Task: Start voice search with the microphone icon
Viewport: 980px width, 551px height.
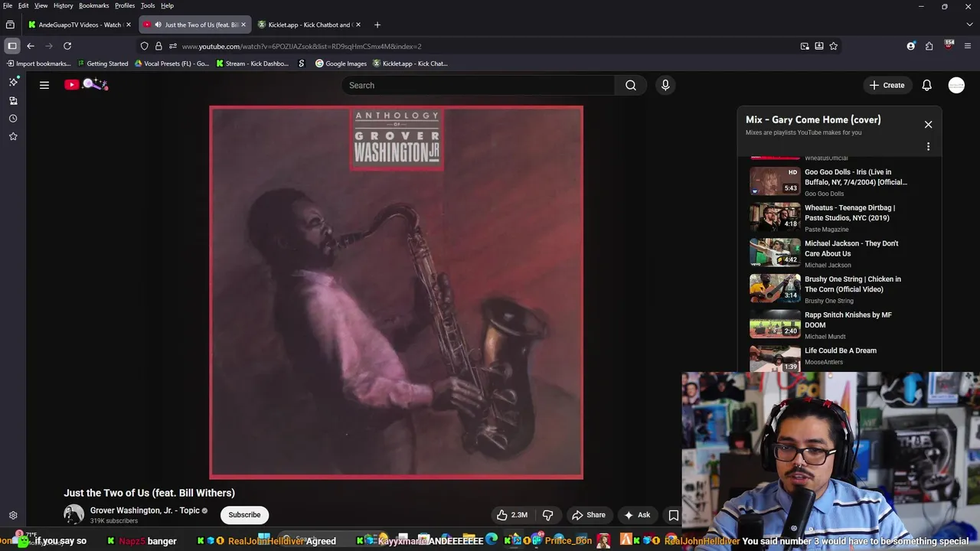Action: click(665, 85)
